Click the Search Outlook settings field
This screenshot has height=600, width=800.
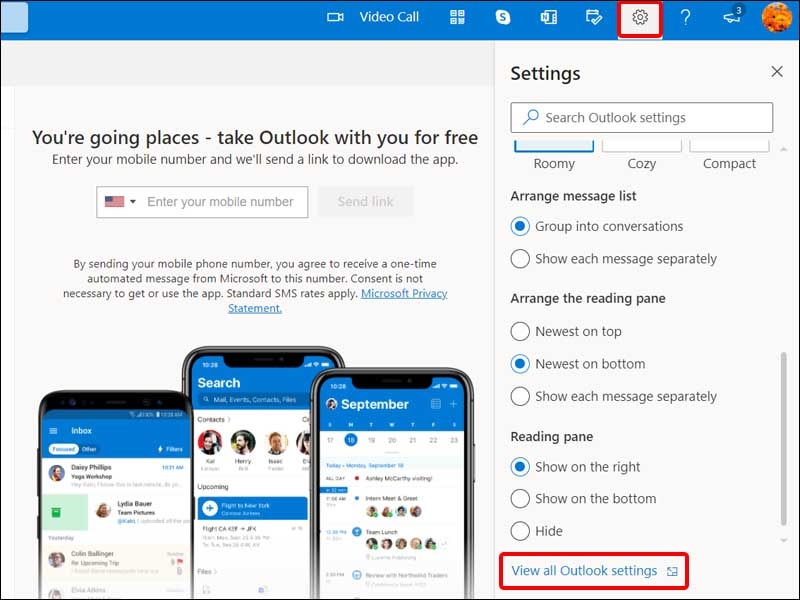click(x=641, y=117)
